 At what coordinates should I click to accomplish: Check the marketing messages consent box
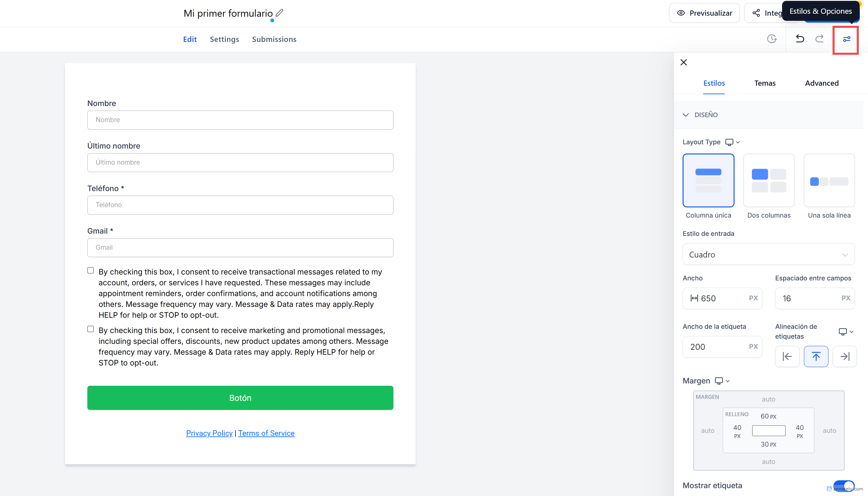pyautogui.click(x=91, y=329)
